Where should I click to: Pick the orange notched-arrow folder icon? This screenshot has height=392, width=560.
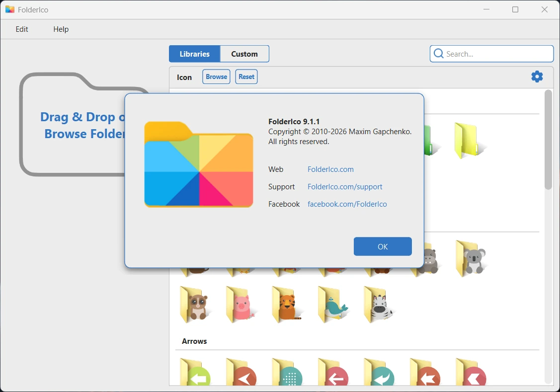coord(425,372)
